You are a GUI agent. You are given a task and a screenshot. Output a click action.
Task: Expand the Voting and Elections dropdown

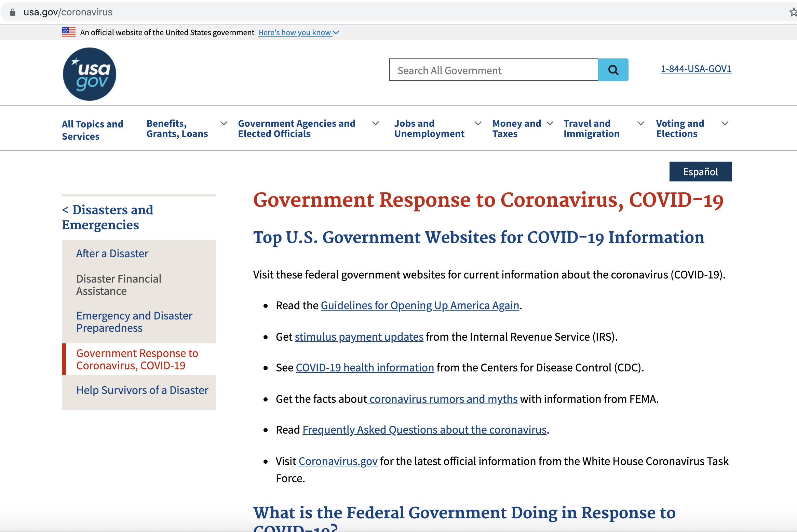coord(725,123)
